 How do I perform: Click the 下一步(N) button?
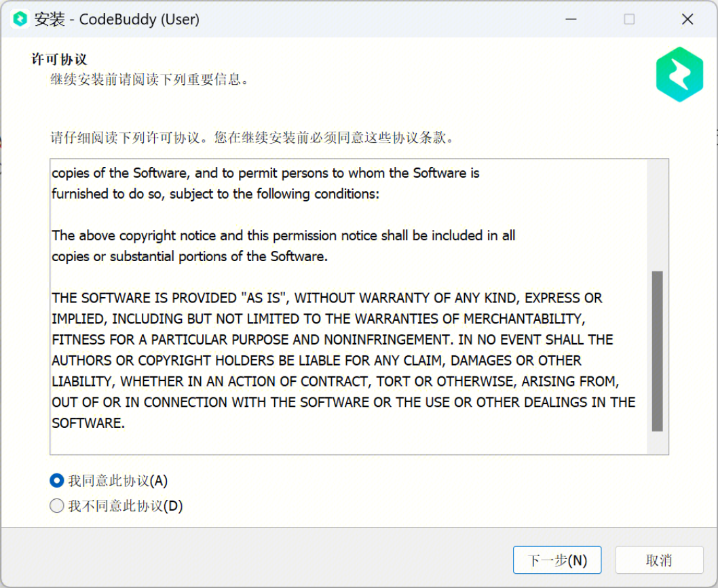coord(556,560)
